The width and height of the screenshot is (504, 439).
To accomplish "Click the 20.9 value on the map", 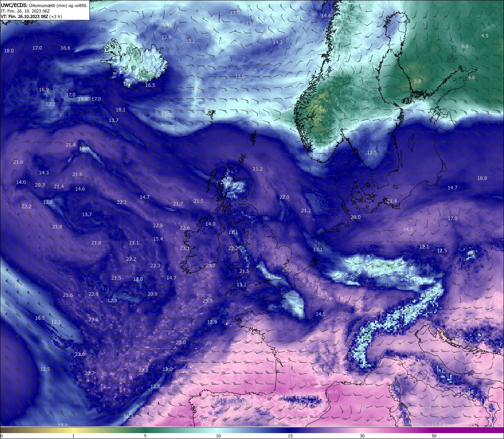I will pos(152,294).
